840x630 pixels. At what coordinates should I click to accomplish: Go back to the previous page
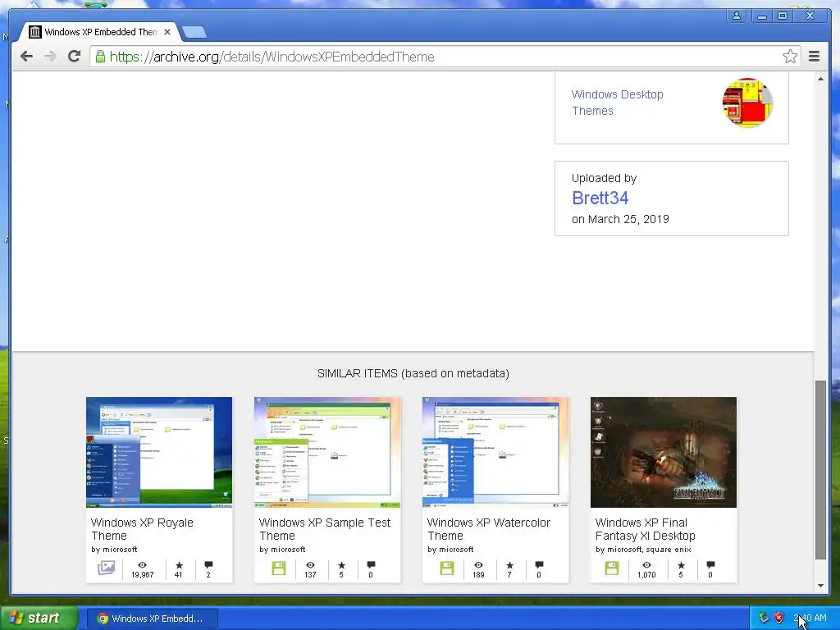tap(26, 57)
